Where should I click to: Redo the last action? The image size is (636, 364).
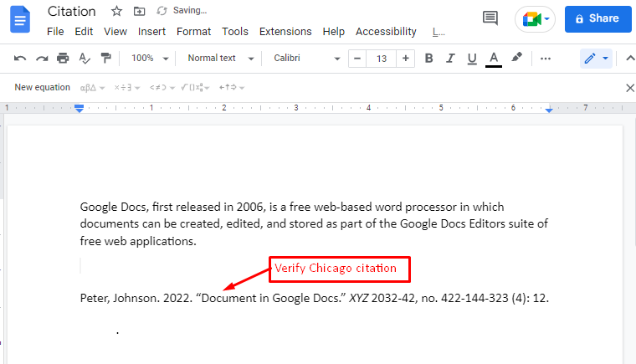42,59
